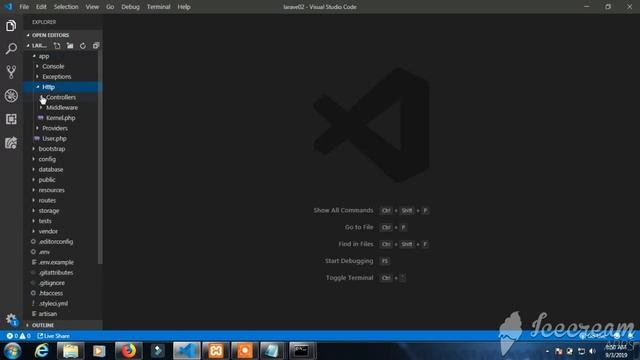
Task: Open the Source Control view icon
Action: click(11, 72)
